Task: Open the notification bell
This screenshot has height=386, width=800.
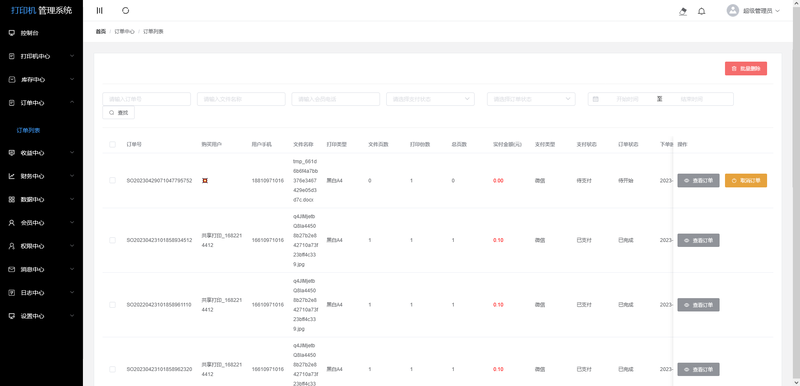Action: coord(702,11)
